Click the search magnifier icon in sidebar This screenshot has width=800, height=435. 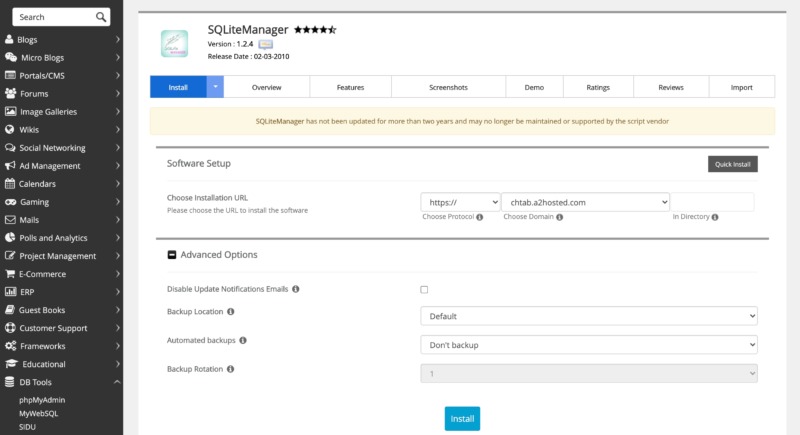pyautogui.click(x=101, y=17)
